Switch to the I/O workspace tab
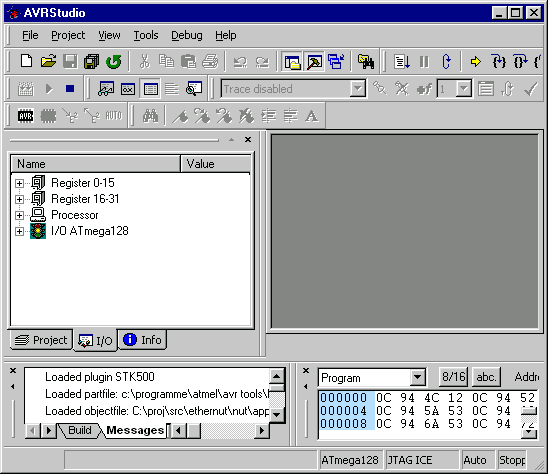 (x=95, y=340)
